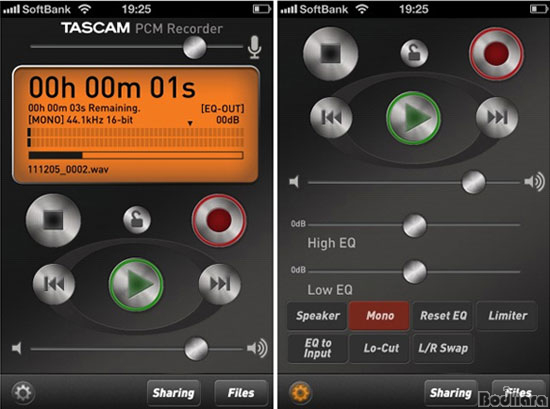Adjust the High EQ slider knob

(x=415, y=225)
